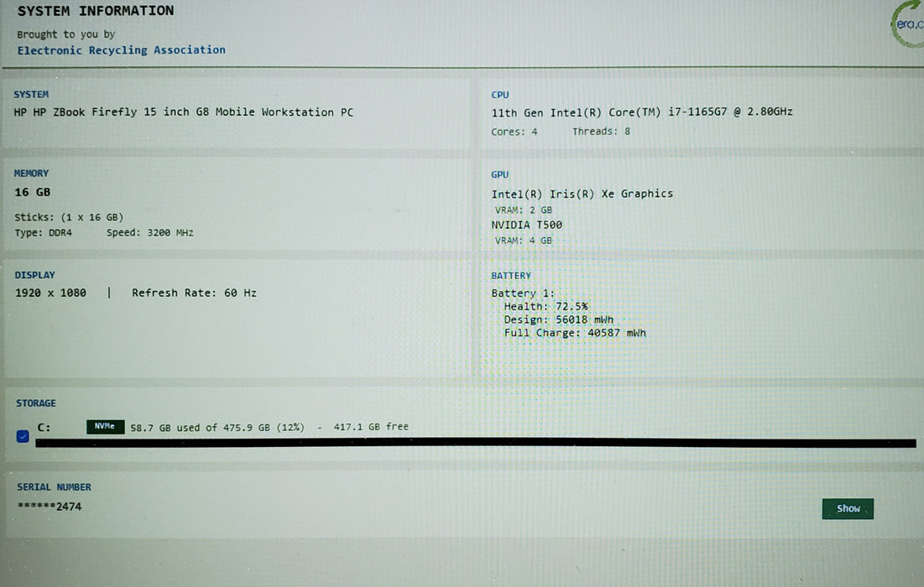Screen dimensions: 924x587
Task: Select the masked serial ******2474
Action: click(50, 506)
